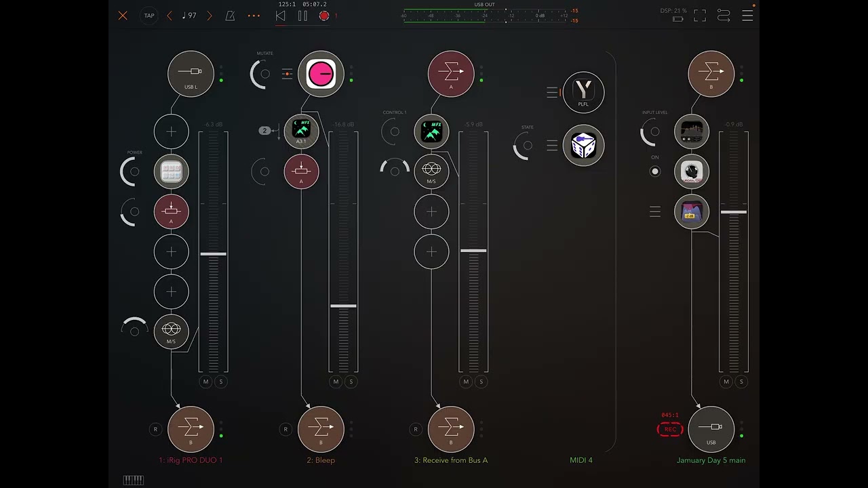The width and height of the screenshot is (868, 488).
Task: Open channel 3's Bus B output node
Action: (x=451, y=429)
